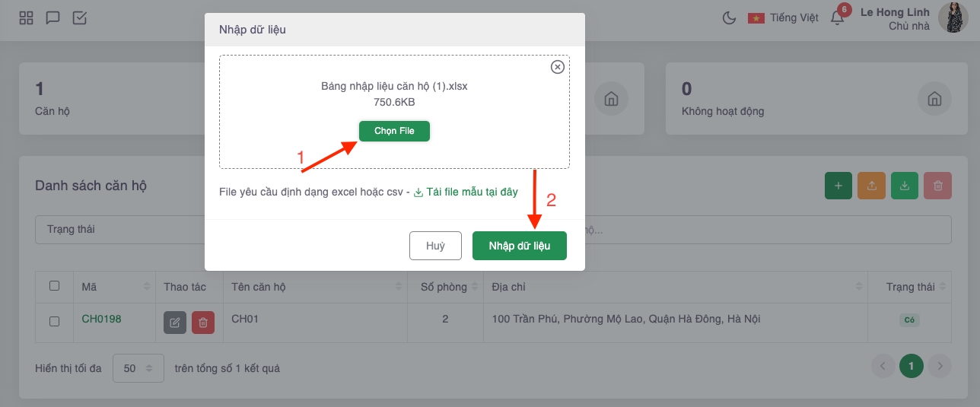Screen dimensions: 980x407
Task: Open the apps grid menu icon
Action: 26,17
